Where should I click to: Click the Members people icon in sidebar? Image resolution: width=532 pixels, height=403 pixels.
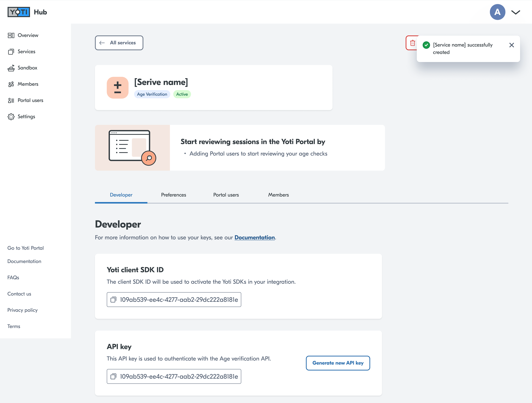pyautogui.click(x=11, y=84)
